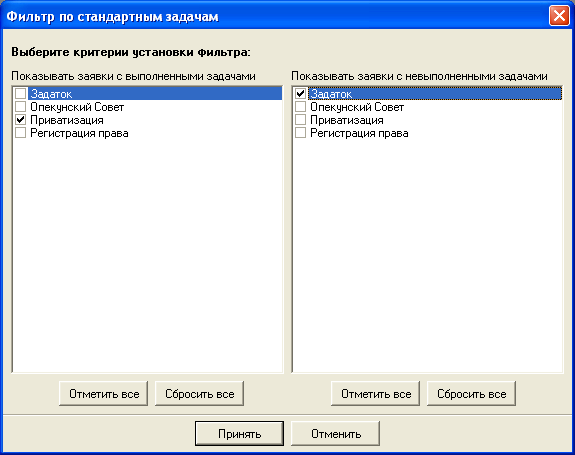This screenshot has height=455, width=575.
Task: Apply the filter with the Принять button
Action: tap(239, 433)
